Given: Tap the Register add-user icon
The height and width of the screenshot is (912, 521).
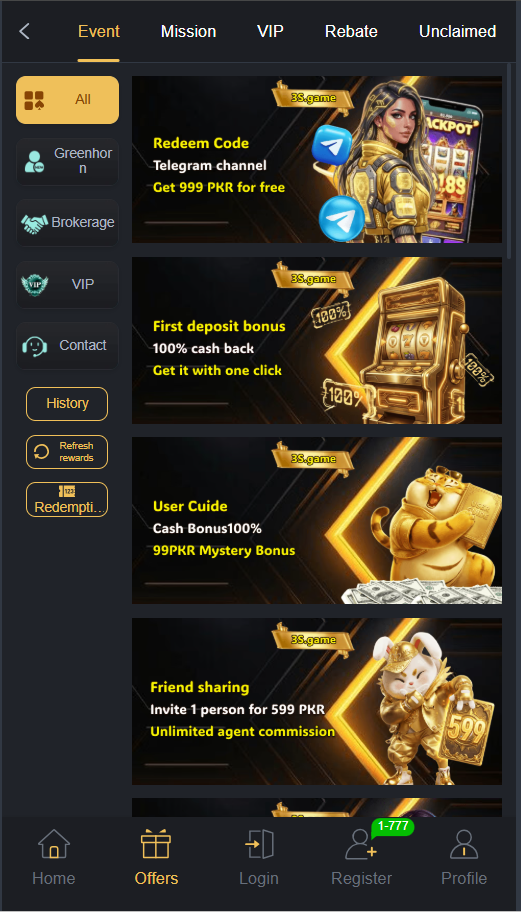Looking at the screenshot, I should click(361, 844).
